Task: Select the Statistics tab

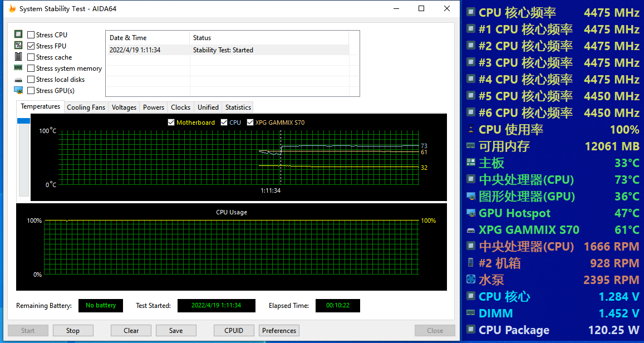Action: 238,107
